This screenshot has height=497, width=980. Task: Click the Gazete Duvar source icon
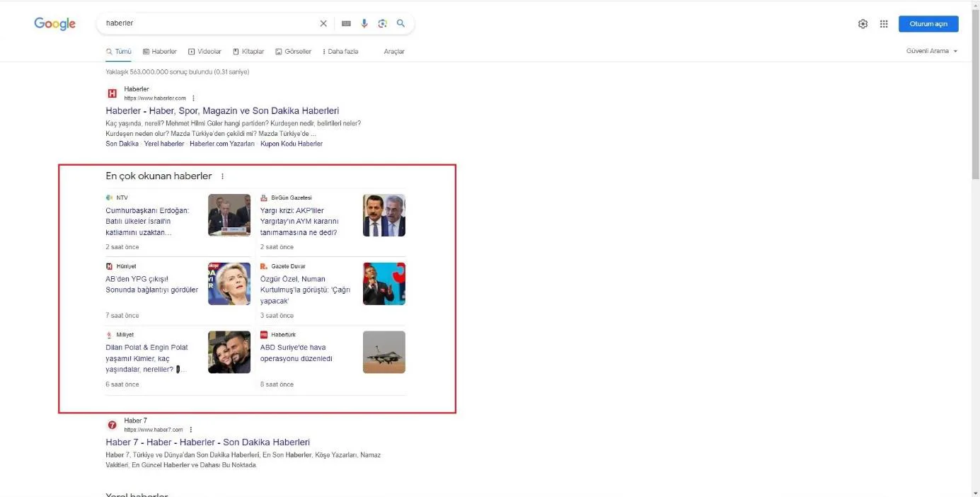click(x=264, y=266)
